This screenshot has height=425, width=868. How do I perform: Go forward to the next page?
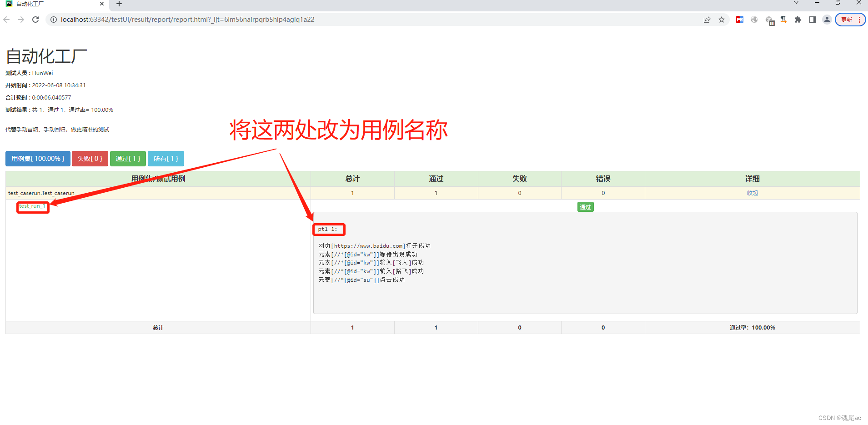pos(21,20)
